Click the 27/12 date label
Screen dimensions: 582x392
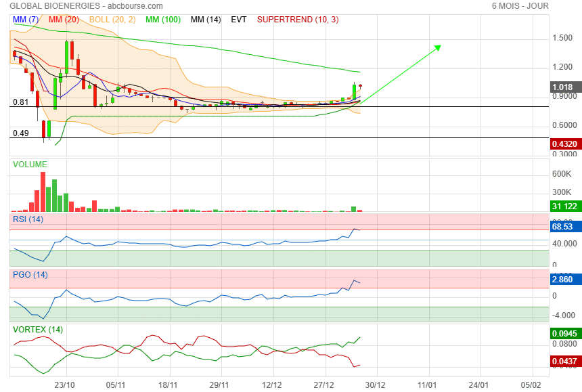[x=323, y=385]
